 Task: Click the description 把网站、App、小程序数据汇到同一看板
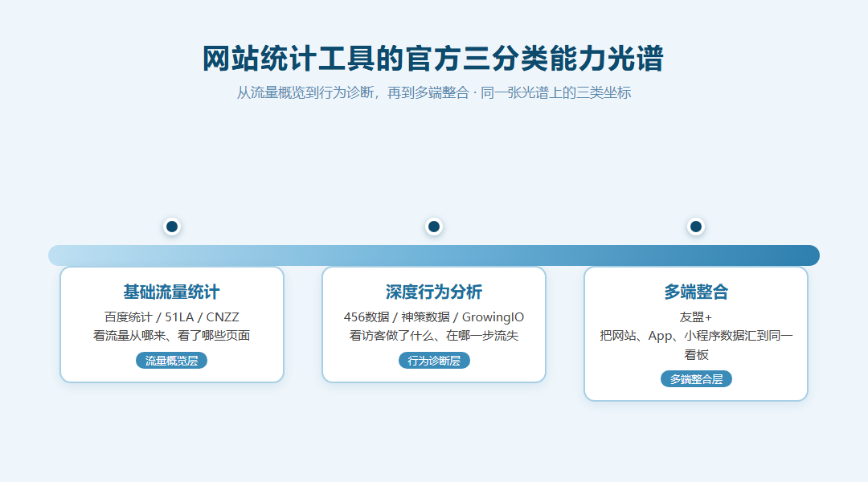tap(696, 345)
